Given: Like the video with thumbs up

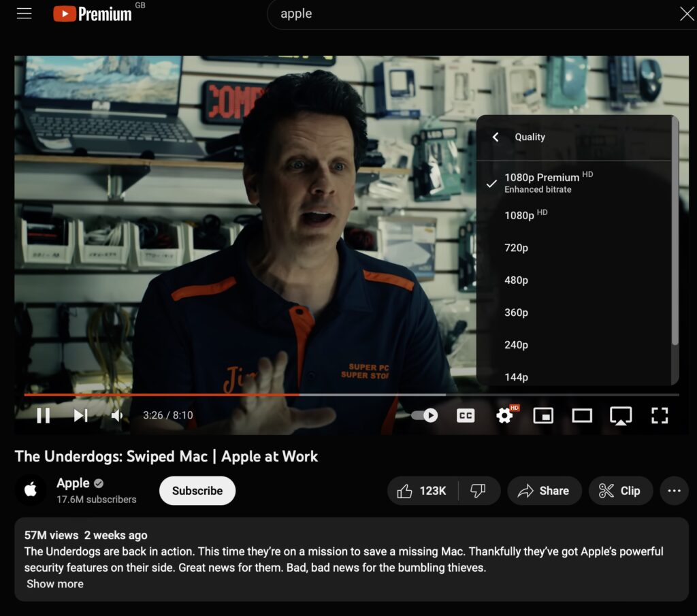Looking at the screenshot, I should point(422,491).
